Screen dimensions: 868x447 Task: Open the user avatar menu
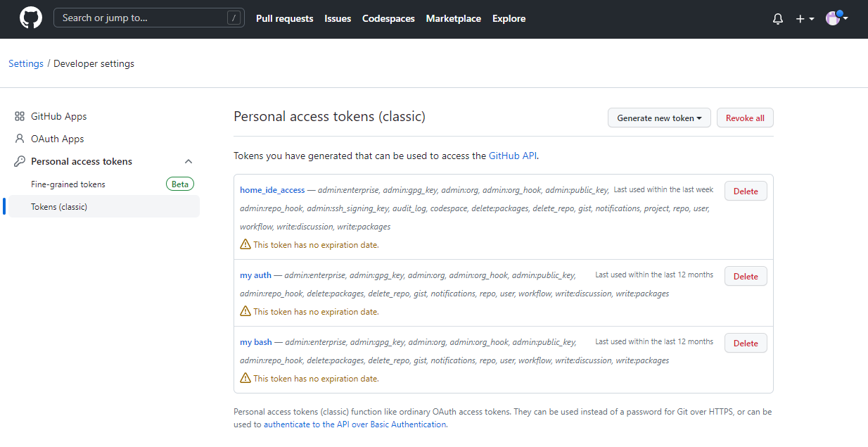click(x=836, y=18)
